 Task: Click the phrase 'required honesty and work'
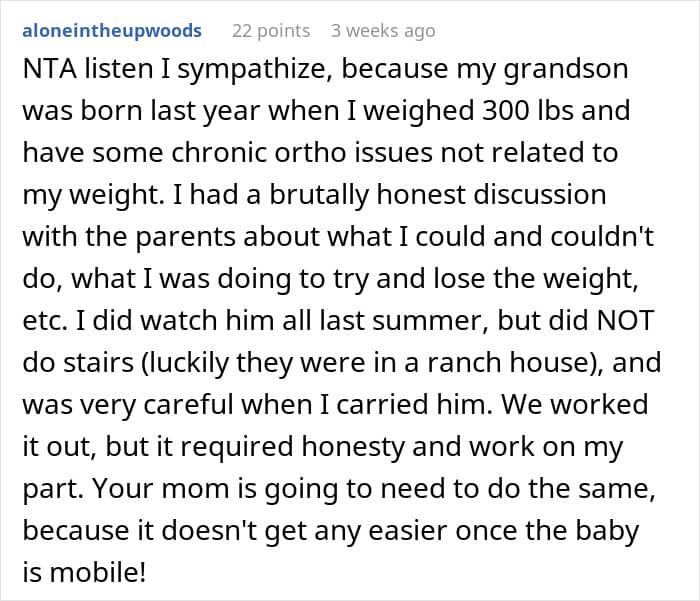(418, 447)
